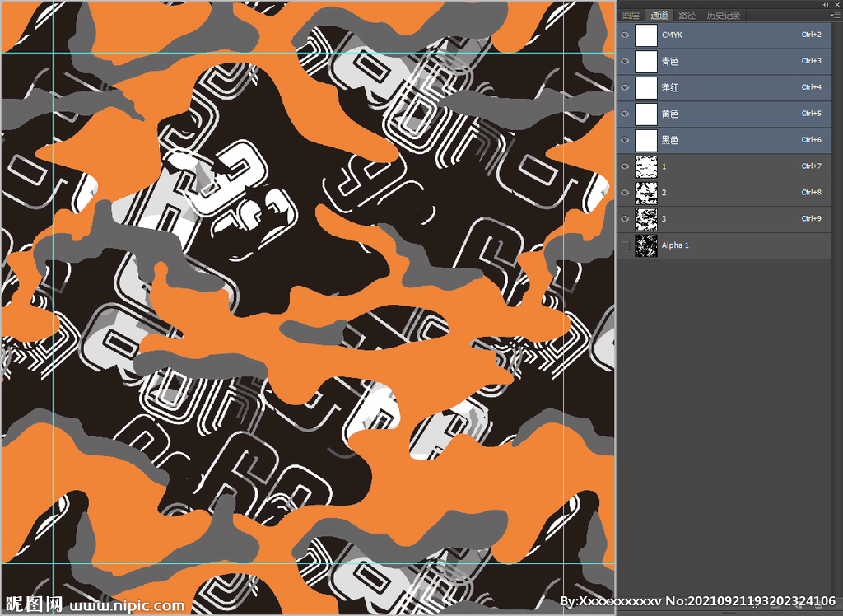Click the thumbnail of channel 3
This screenshot has height=616, width=843.
(x=646, y=219)
